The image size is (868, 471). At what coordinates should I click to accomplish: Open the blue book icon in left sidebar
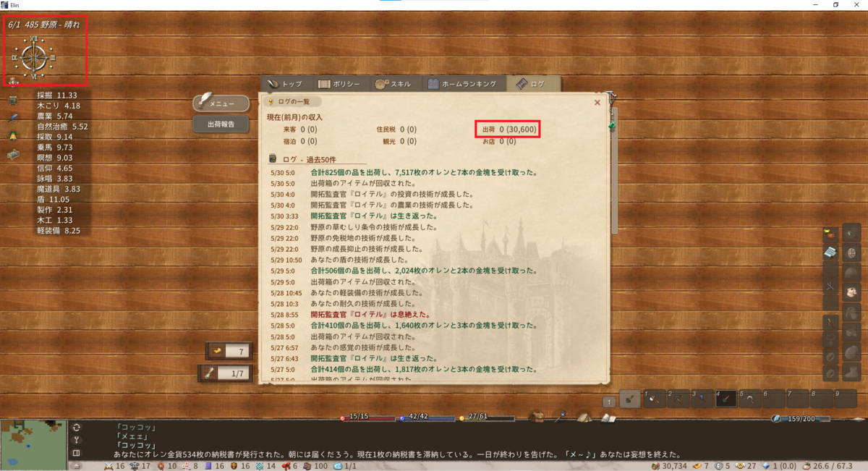tap(13, 101)
